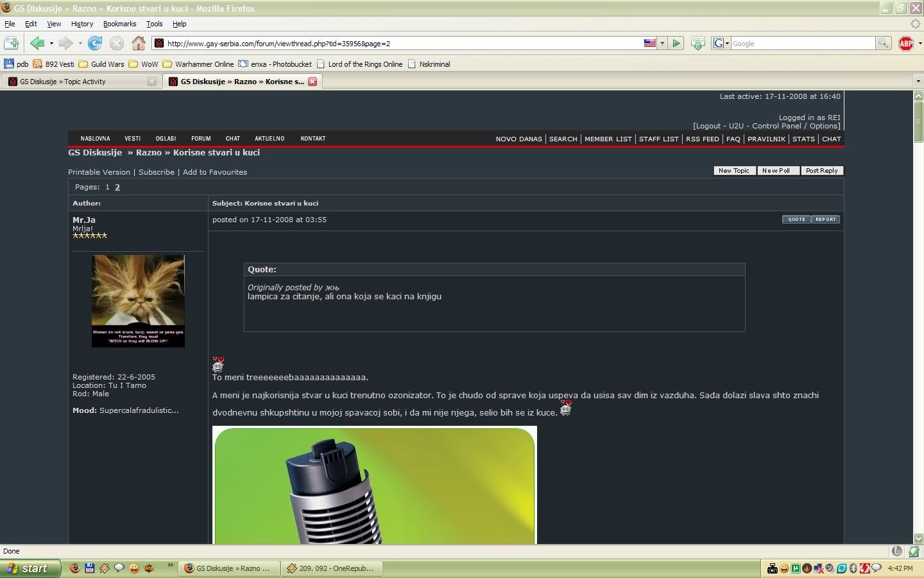Open the Control Panel link
The image size is (924, 578).
[777, 126]
